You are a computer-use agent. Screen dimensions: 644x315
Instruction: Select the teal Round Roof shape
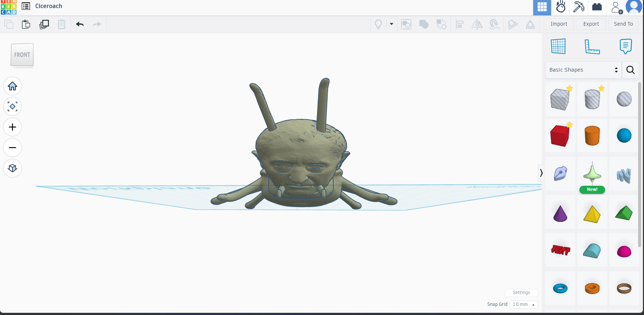(x=592, y=250)
